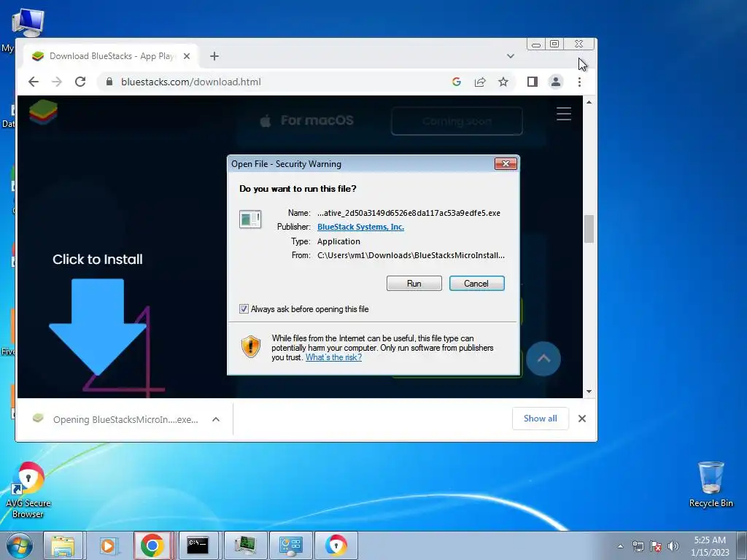Image resolution: width=747 pixels, height=560 pixels.
Task: Click the volume speaker tray icon
Action: point(673,546)
